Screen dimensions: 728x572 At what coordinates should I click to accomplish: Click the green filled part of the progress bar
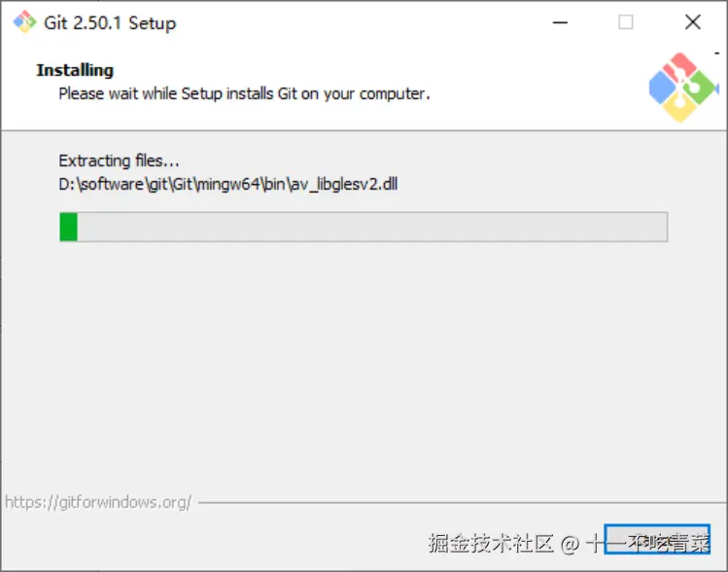coord(68,227)
